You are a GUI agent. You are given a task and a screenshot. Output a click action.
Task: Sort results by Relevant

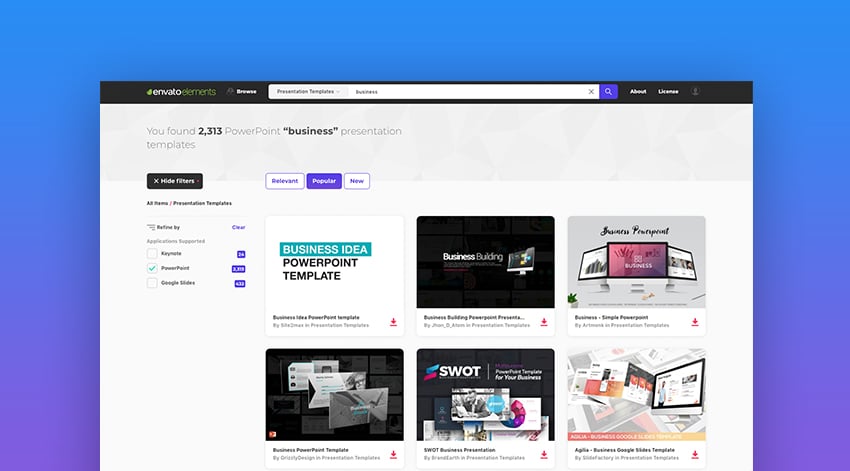pyautogui.click(x=285, y=181)
